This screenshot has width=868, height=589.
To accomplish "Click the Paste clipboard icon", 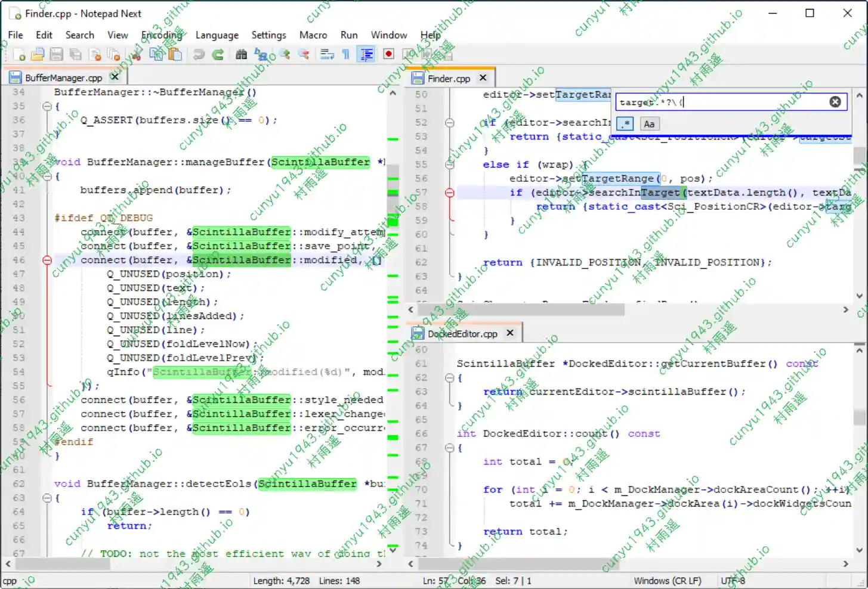I will tap(175, 54).
